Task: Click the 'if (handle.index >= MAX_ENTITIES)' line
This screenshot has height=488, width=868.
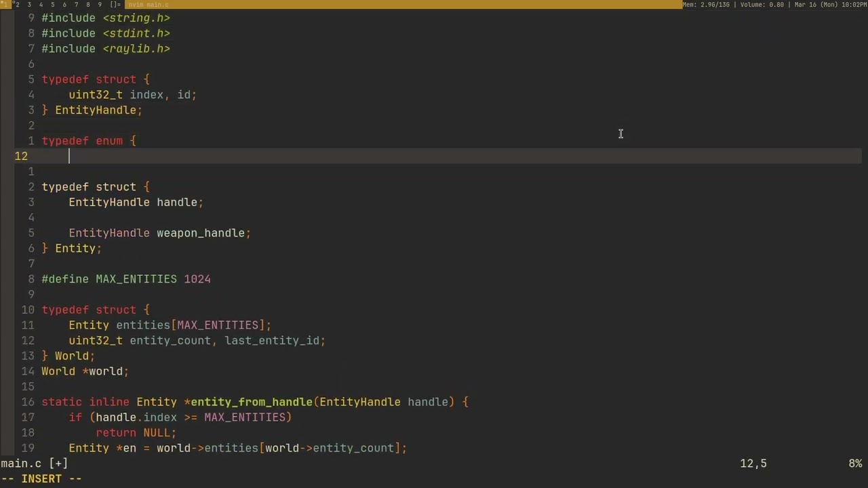Action: point(180,418)
